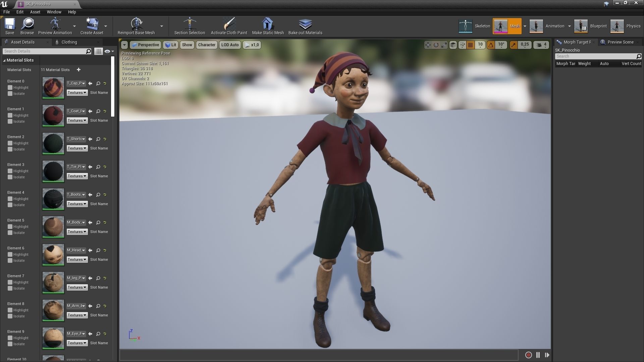Select scale gizmo mode in viewport
The height and width of the screenshot is (362, 644).
pos(444,45)
